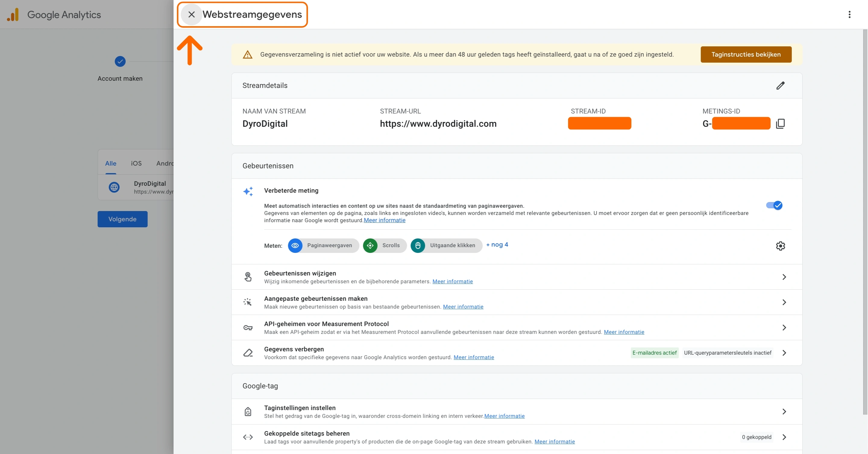
Task: Copy the Metings-ID with the copy icon
Action: [x=780, y=123]
